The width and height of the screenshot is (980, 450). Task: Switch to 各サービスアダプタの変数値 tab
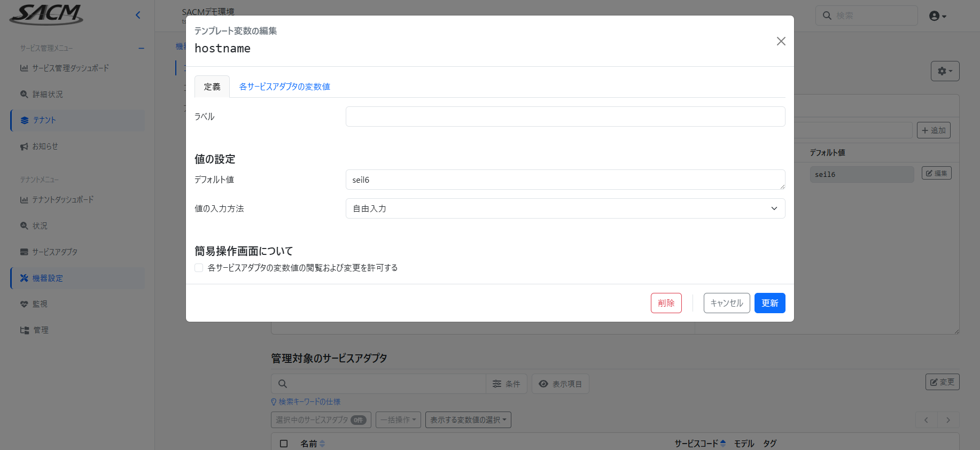coord(284,87)
